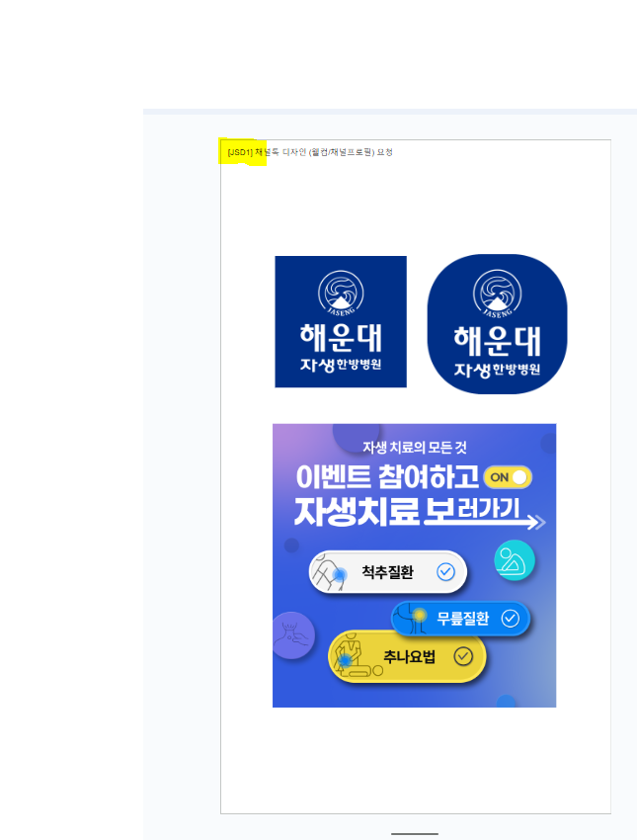The width and height of the screenshot is (637, 840).
Task: Click the Jaseng emblem in the square logo
Action: [x=341, y=294]
